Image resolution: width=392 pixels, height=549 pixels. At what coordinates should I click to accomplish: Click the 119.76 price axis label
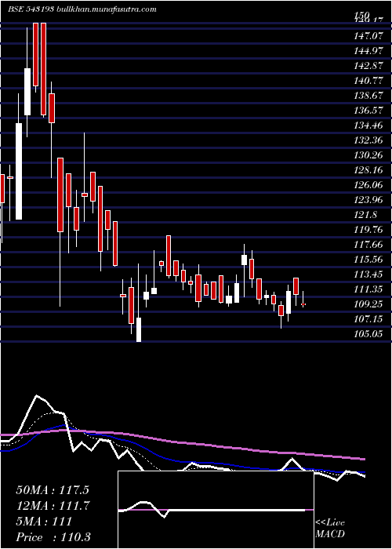coord(368,230)
